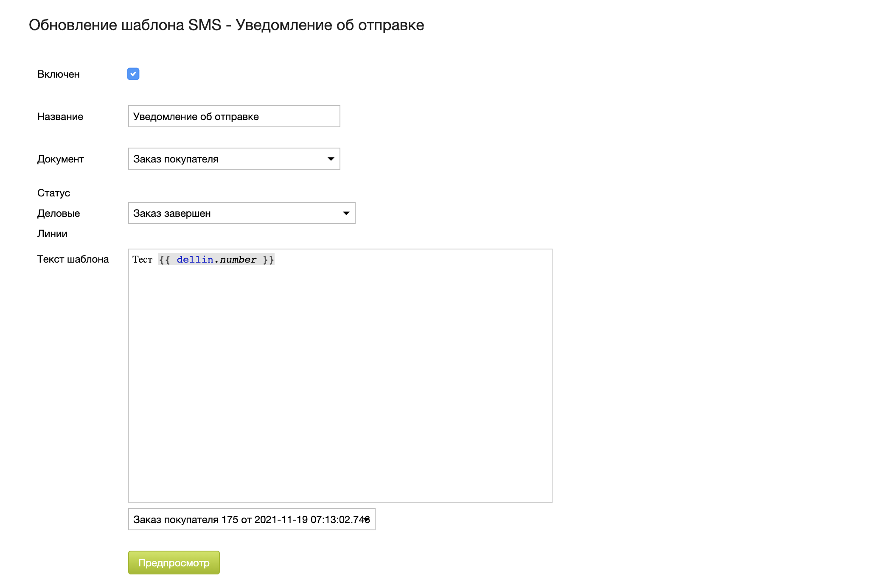Click the arrow icon of order selector
Image resolution: width=887 pixels, height=588 pixels.
(366, 519)
